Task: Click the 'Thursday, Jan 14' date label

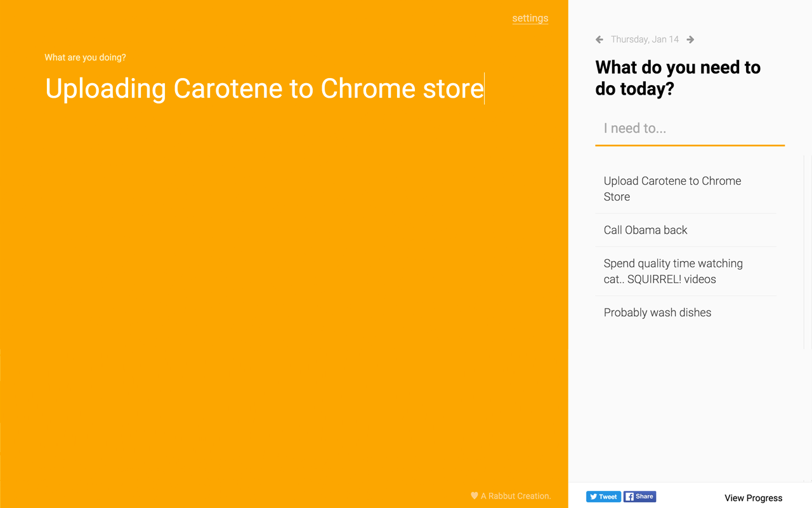Action: coord(645,39)
